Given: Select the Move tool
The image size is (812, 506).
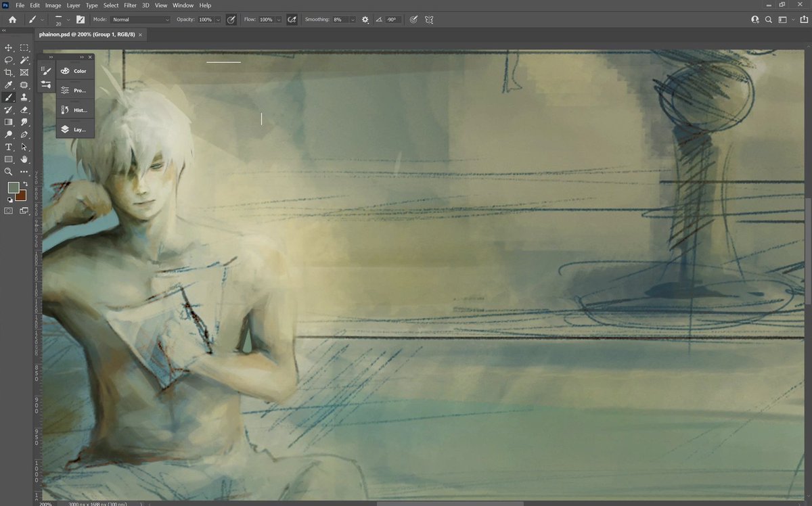Looking at the screenshot, I should [9, 47].
